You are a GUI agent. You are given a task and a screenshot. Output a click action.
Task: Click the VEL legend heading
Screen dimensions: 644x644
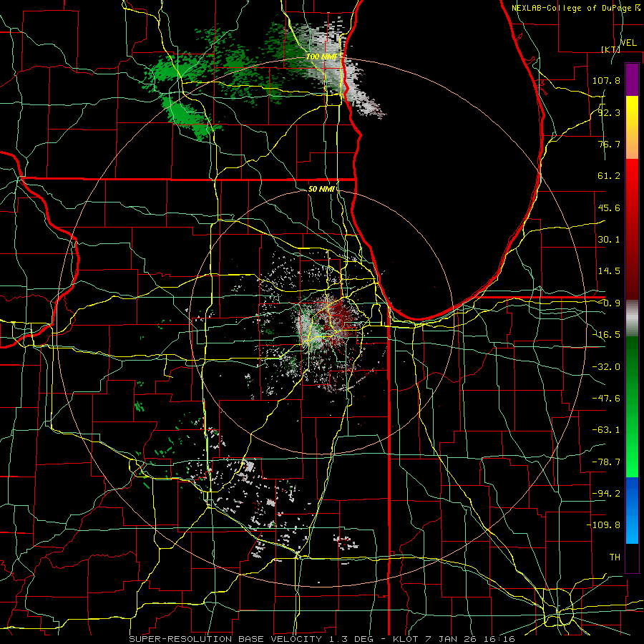pos(628,43)
